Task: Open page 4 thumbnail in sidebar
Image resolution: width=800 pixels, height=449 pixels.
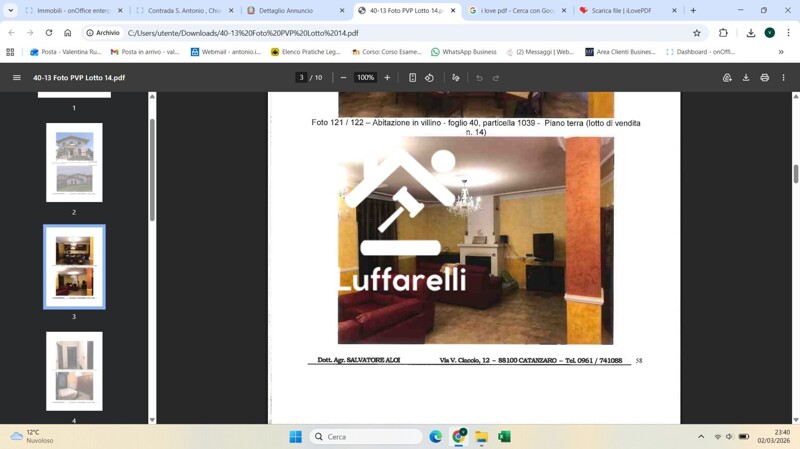Action: [74, 371]
